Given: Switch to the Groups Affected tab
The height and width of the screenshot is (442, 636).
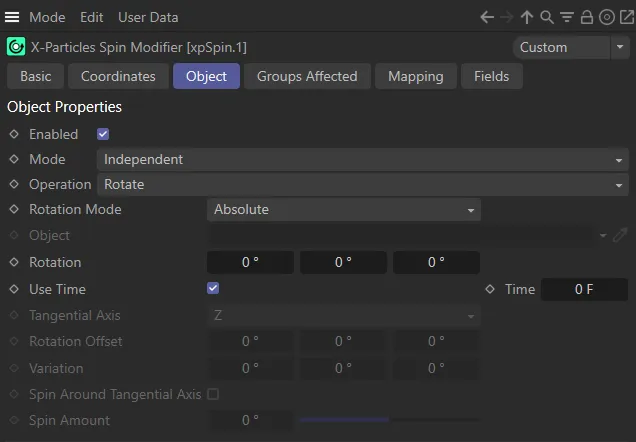Looking at the screenshot, I should click(x=307, y=76).
